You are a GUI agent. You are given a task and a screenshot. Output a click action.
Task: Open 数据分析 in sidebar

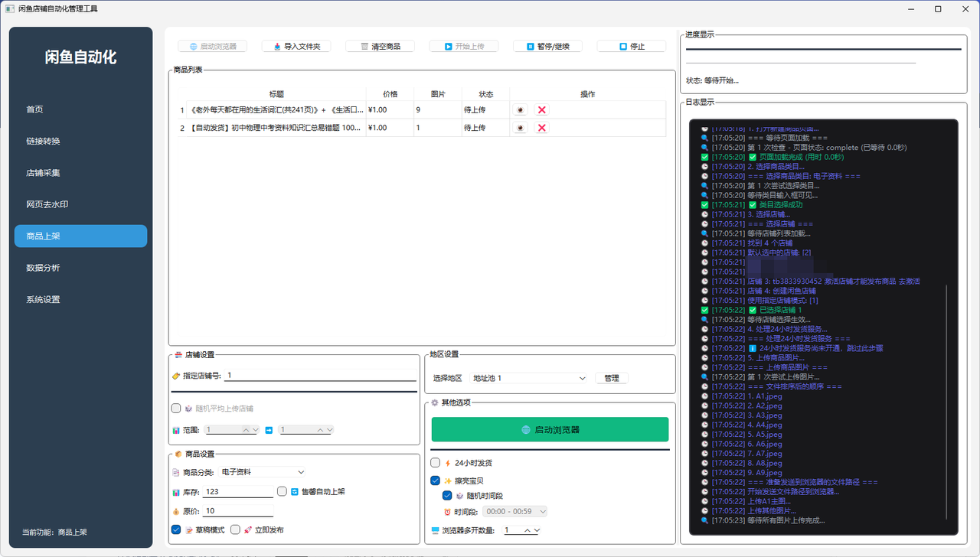pos(80,268)
